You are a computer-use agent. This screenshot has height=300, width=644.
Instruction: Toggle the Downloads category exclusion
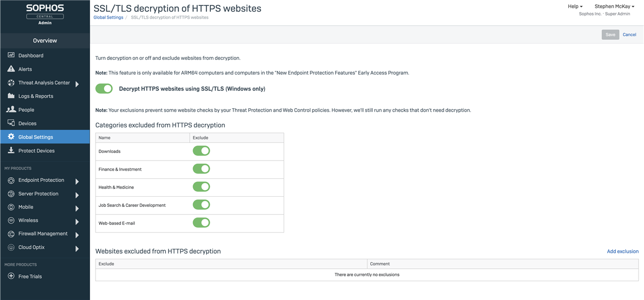coord(201,151)
